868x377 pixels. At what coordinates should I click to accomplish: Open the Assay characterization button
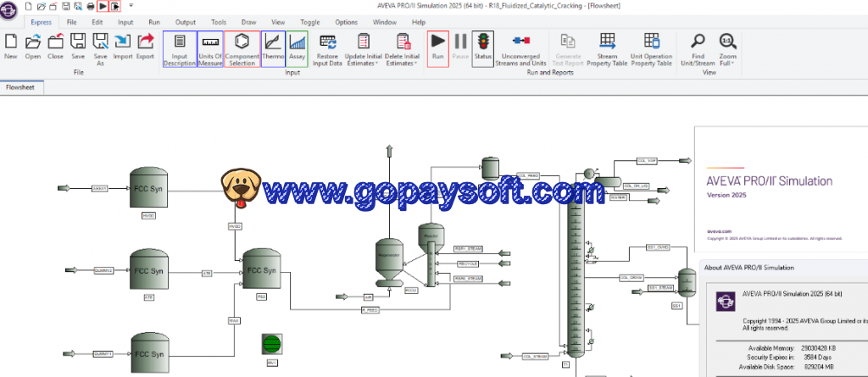(x=298, y=49)
